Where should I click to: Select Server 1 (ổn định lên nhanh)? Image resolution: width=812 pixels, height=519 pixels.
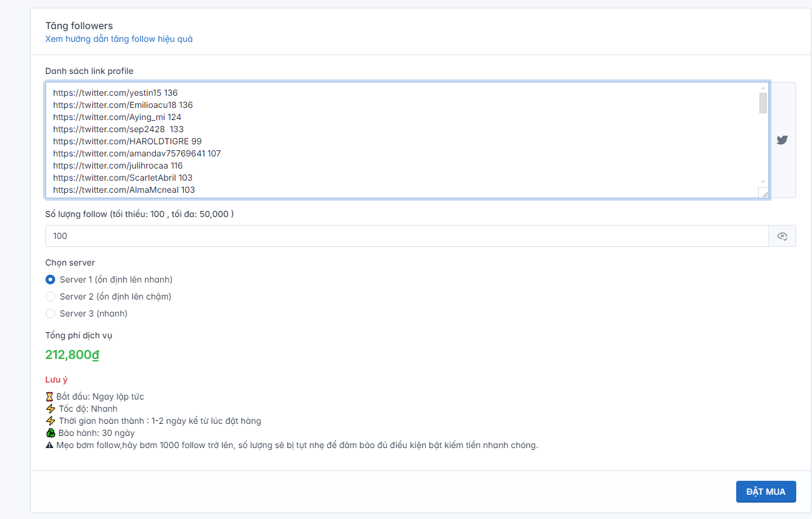click(50, 280)
